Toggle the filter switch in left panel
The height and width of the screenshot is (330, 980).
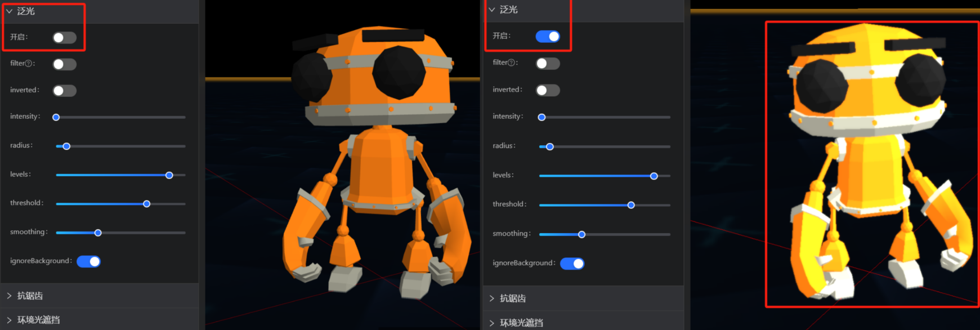point(64,64)
